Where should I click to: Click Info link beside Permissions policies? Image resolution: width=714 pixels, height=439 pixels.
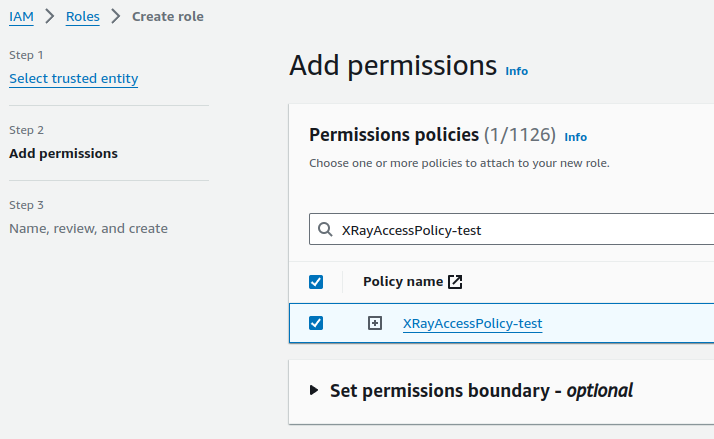point(575,137)
